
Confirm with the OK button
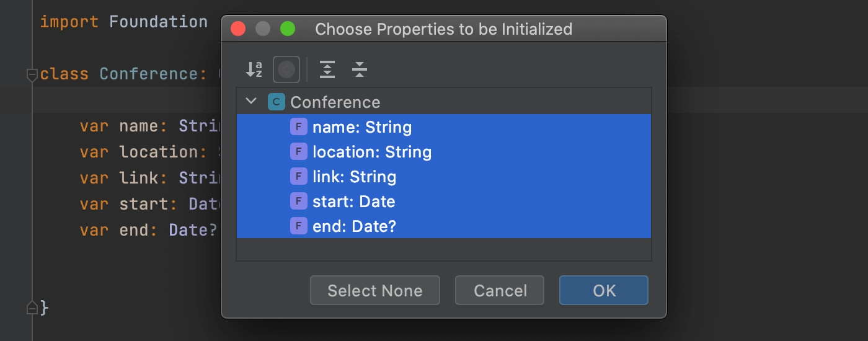coord(604,290)
